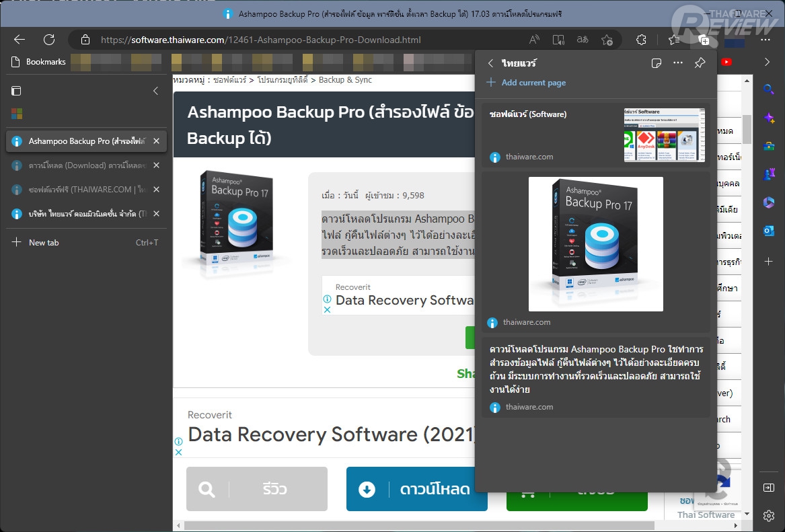Image resolution: width=785 pixels, height=532 pixels.
Task: Click the lock icon in the address bar
Action: [85, 40]
